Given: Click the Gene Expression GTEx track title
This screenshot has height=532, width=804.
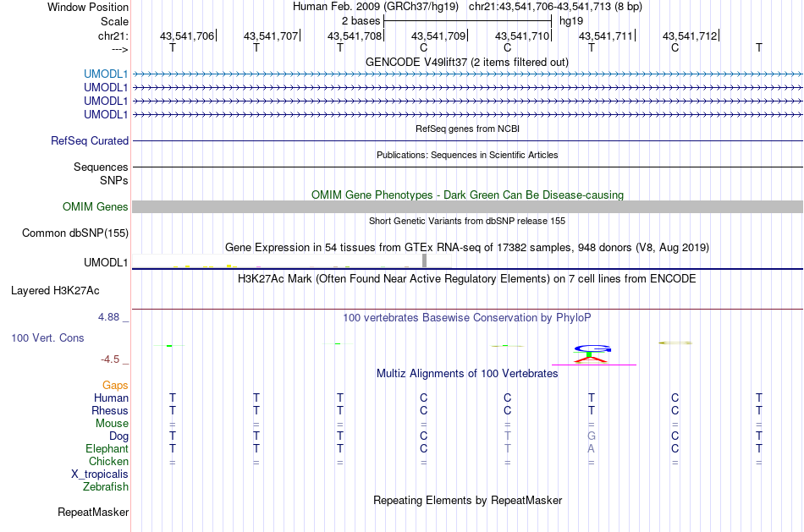Looking at the screenshot, I should 467,248.
